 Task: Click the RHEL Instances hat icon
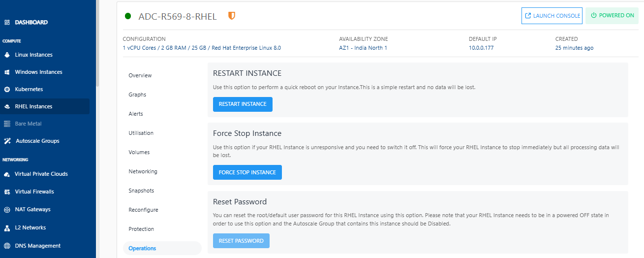[x=7, y=106]
